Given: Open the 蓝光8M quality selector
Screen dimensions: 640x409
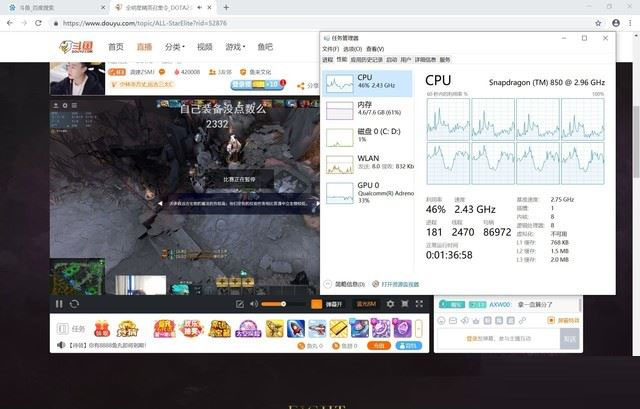Looking at the screenshot, I should (366, 304).
